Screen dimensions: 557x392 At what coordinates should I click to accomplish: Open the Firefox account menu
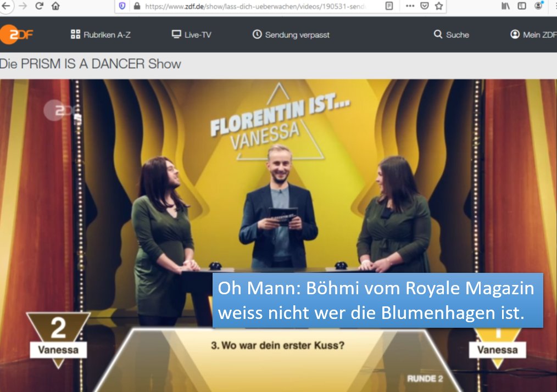(539, 6)
